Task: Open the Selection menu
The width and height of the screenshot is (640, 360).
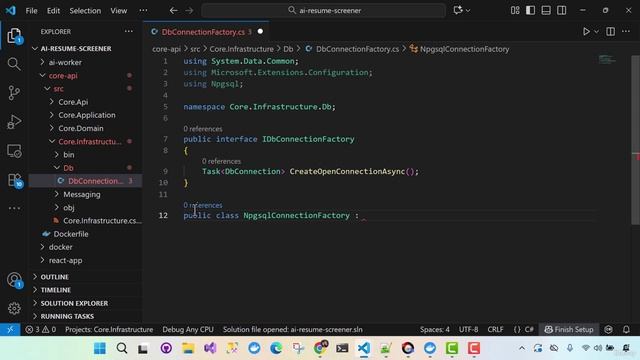Action: (x=85, y=11)
